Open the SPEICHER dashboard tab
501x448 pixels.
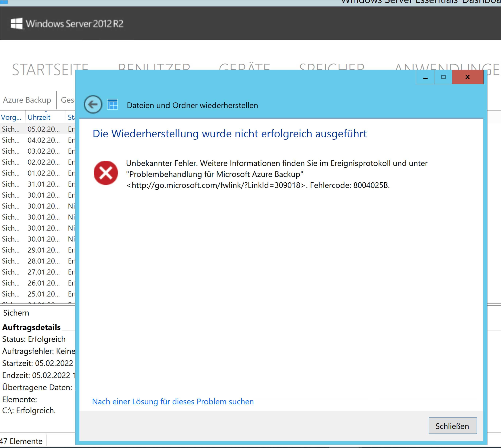tap(332, 67)
